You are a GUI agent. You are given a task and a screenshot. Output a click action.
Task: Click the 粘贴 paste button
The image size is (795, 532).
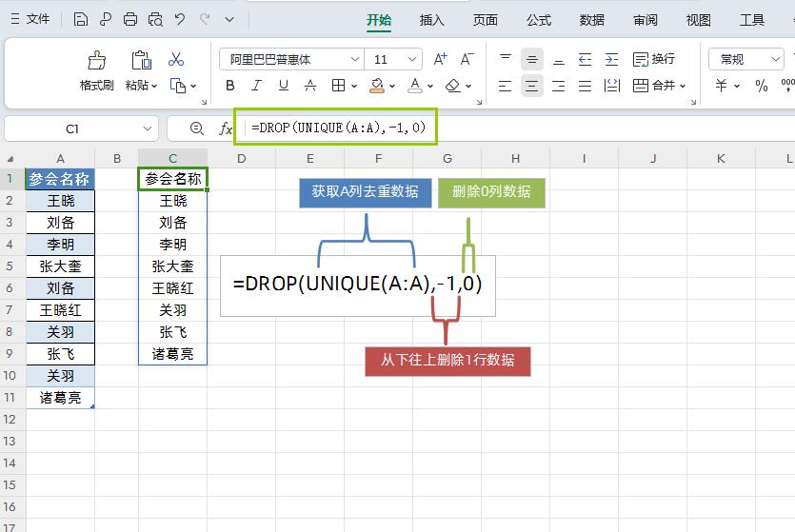[x=141, y=71]
